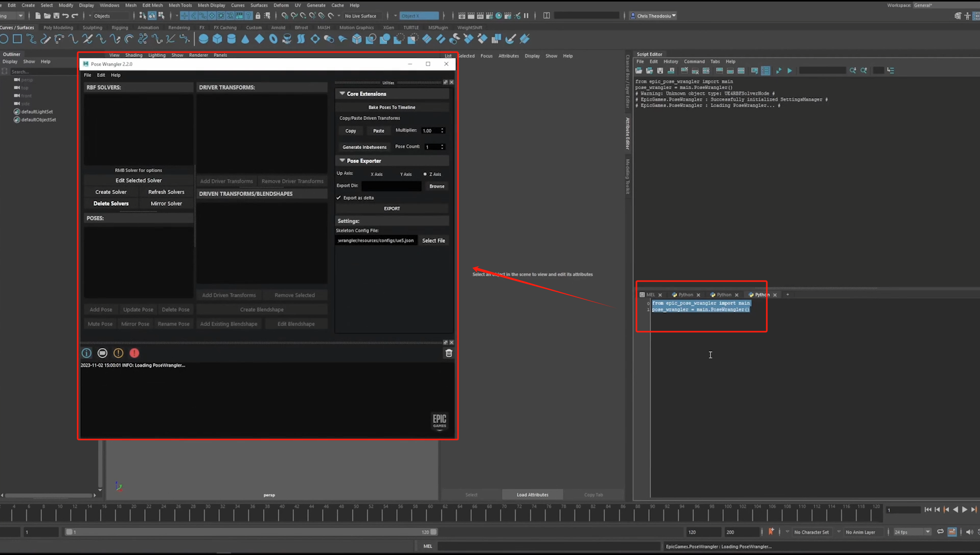This screenshot has height=555, width=980.
Task: Click the playback range slider at the bottom
Action: click(250, 532)
